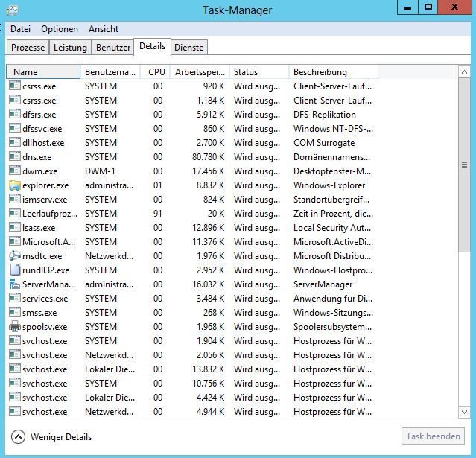
Task: Open the Optionen menu
Action: click(60, 29)
